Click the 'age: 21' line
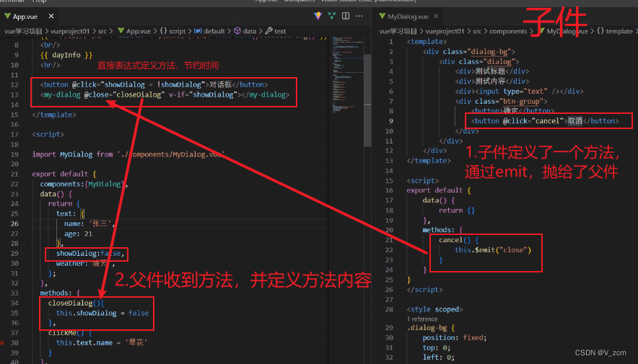This screenshot has height=364, width=638. click(78, 234)
